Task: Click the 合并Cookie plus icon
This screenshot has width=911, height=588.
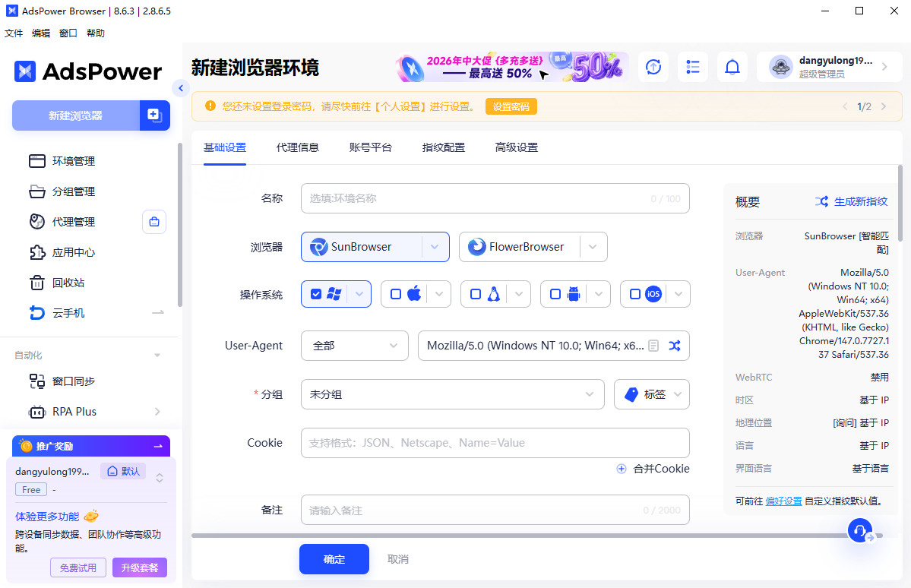Action: 621,469
